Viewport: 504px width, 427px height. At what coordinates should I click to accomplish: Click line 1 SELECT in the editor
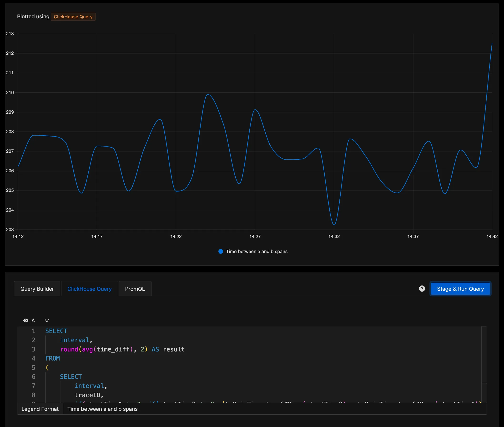coord(56,331)
